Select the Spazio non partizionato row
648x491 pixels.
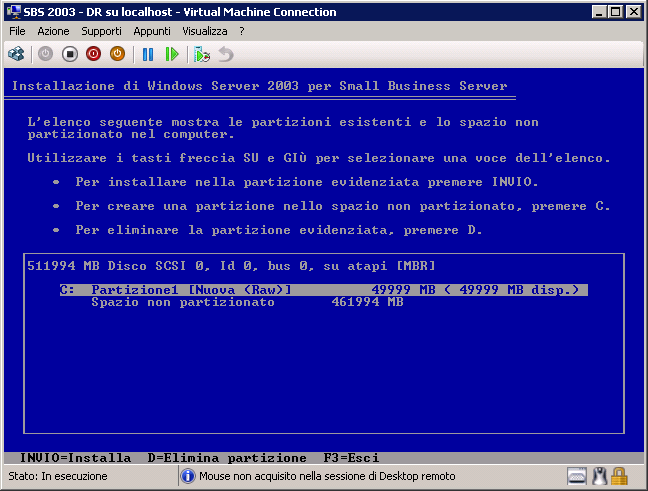[247, 302]
